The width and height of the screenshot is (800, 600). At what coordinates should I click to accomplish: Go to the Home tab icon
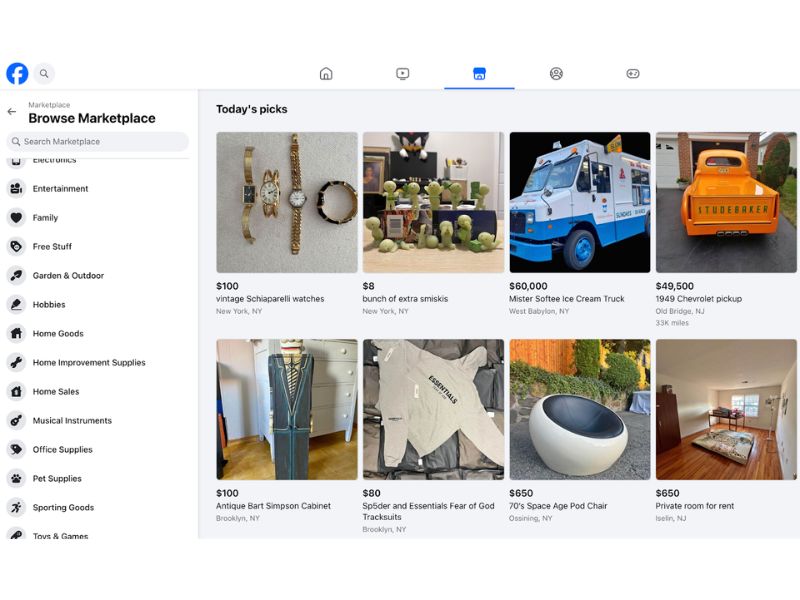point(326,73)
